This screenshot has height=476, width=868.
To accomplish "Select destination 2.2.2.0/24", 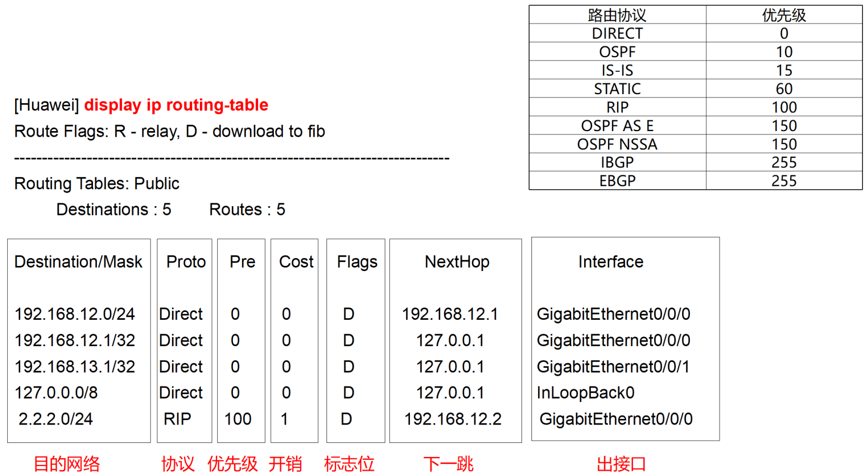I will click(55, 419).
